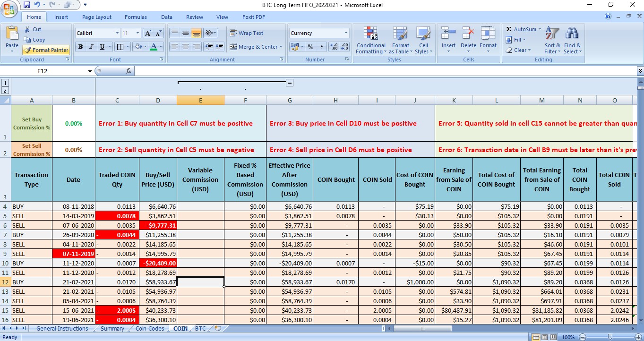
Task: Apply the cell border
Action: 120,47
